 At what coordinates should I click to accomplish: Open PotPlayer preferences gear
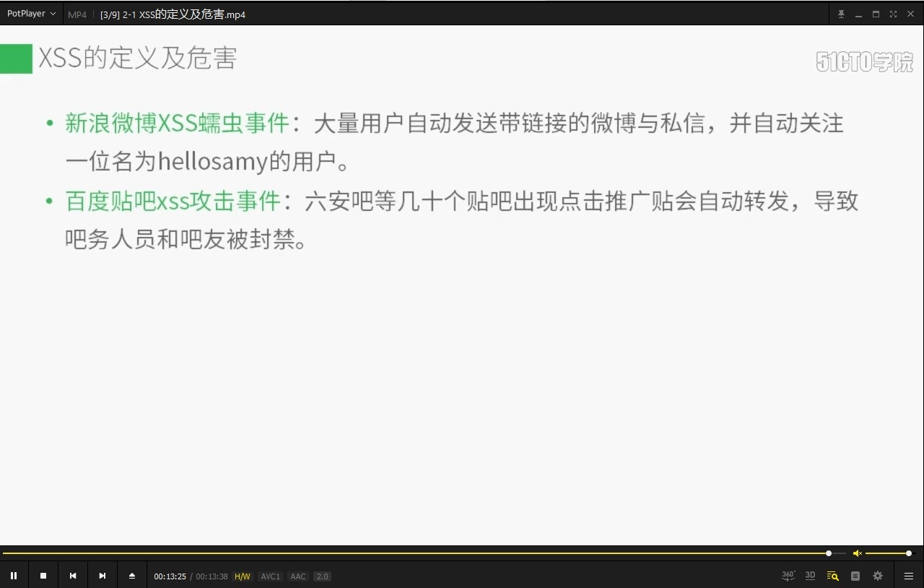coord(877,576)
